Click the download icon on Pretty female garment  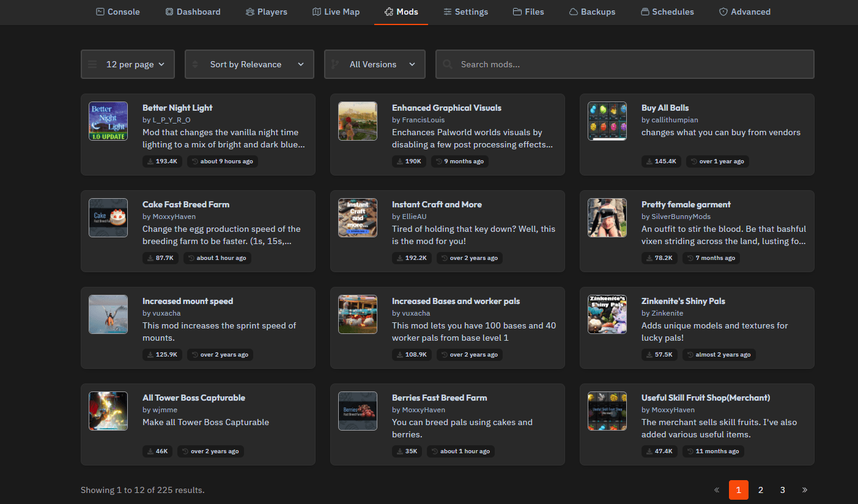[x=649, y=258]
